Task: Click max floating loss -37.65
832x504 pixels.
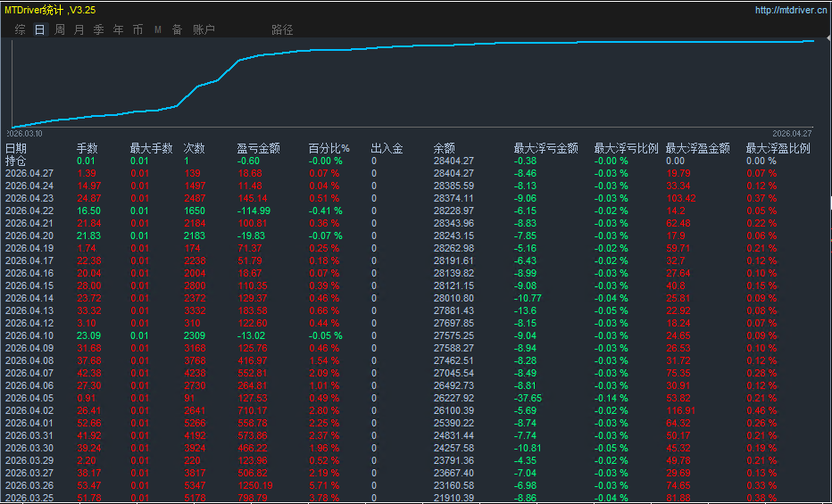Action: coord(528,398)
